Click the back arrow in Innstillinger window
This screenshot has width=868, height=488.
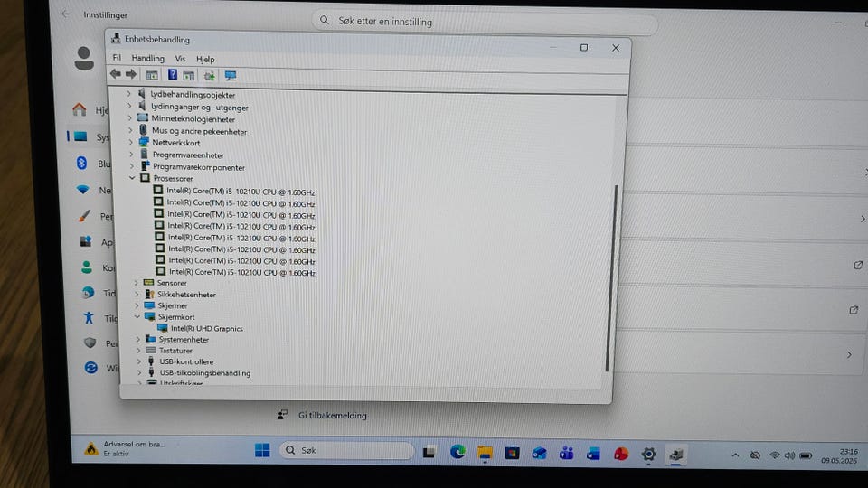[x=66, y=14]
